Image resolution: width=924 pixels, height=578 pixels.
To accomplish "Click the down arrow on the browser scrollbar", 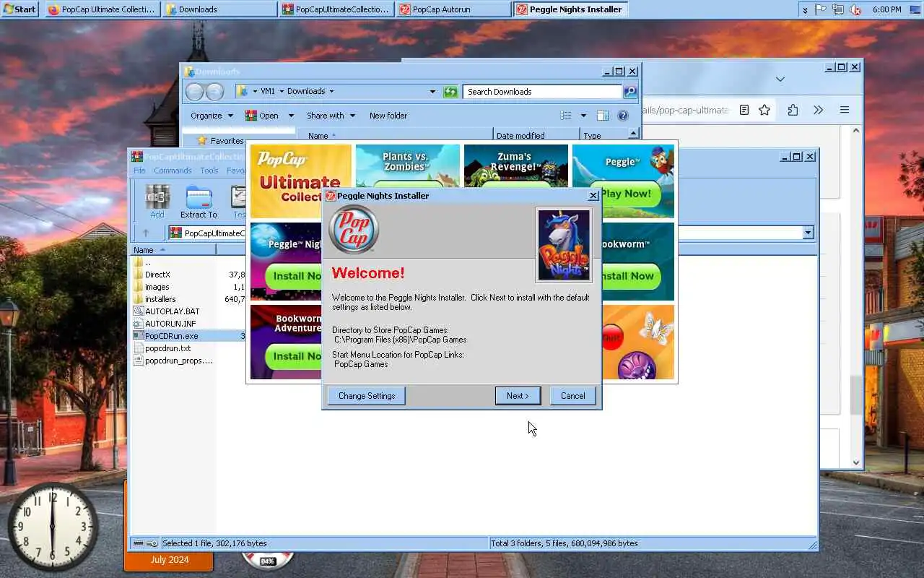I will point(856,462).
